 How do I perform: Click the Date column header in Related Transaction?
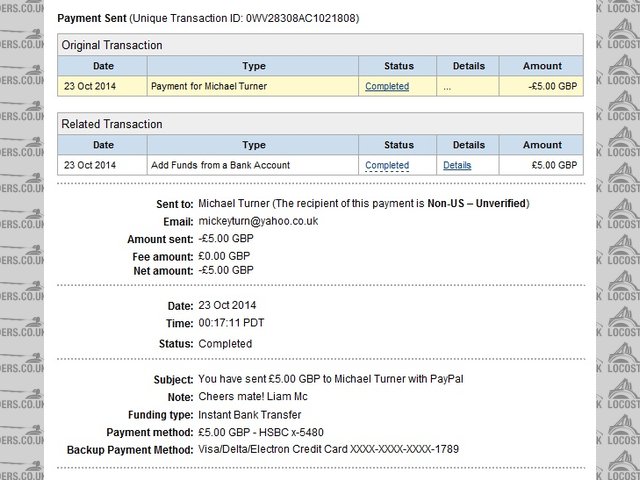104,145
